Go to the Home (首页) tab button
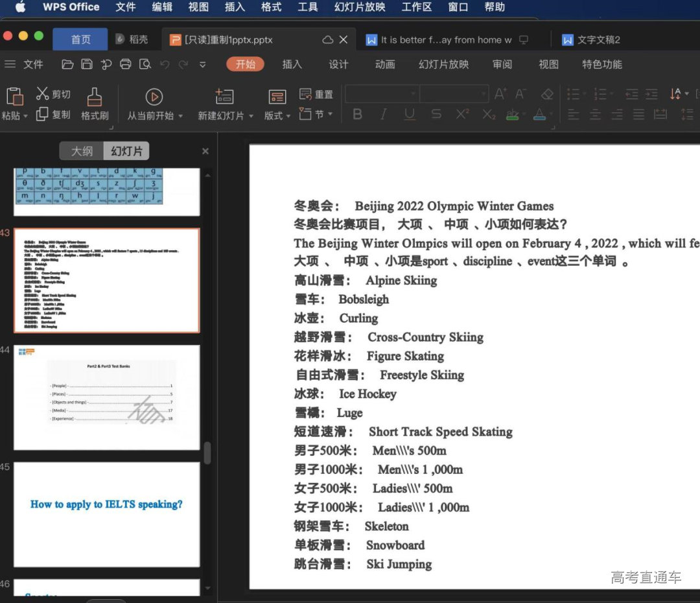Screen dimensions: 700x603 point(80,40)
